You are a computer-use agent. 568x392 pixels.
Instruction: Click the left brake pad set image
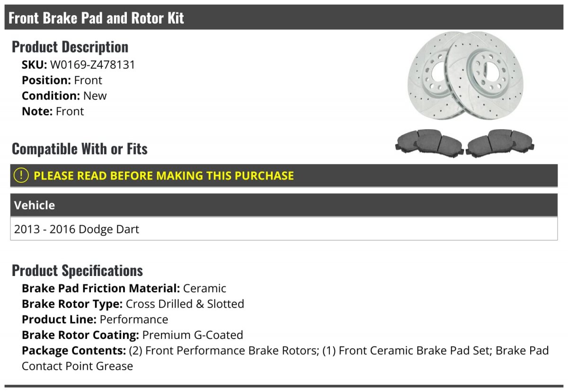[x=429, y=143]
